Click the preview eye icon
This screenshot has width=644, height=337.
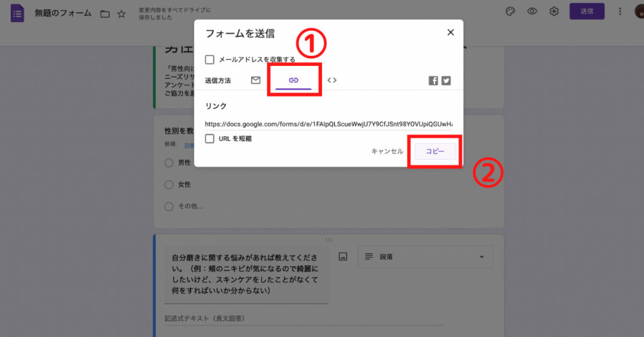click(532, 12)
